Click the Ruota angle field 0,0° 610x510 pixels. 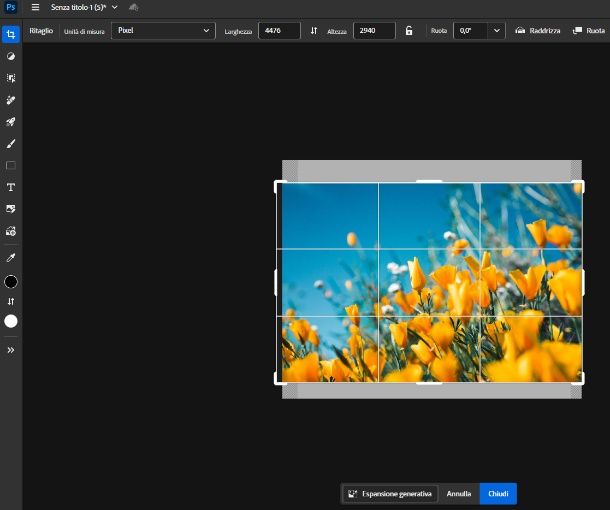point(470,30)
